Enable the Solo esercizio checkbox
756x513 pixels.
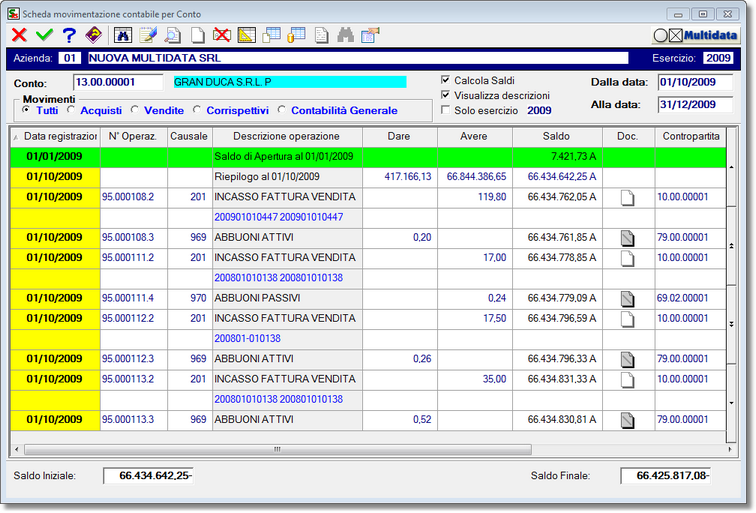pyautogui.click(x=446, y=110)
